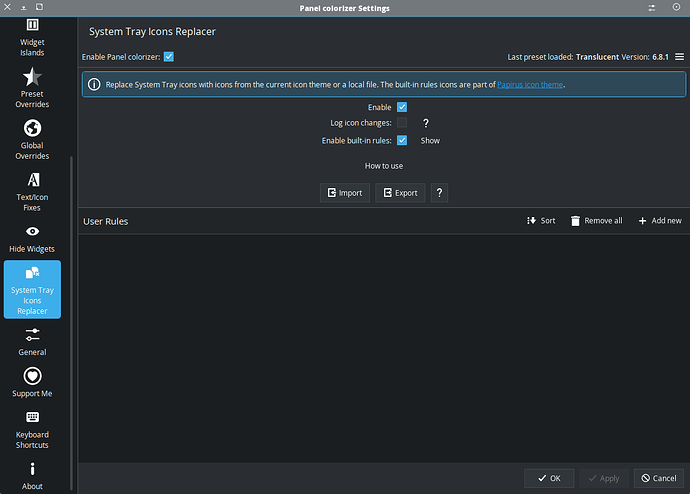Viewport: 690px width, 494px height.
Task: Click the Import button
Action: 344,192
